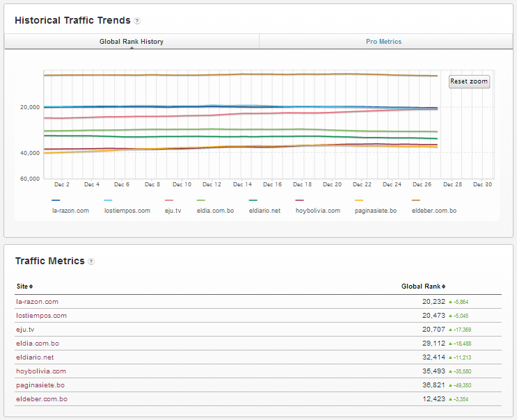Viewport: 517px width, 420px height.
Task: Toggle lostiempos.com series in chart legend
Action: tap(127, 210)
